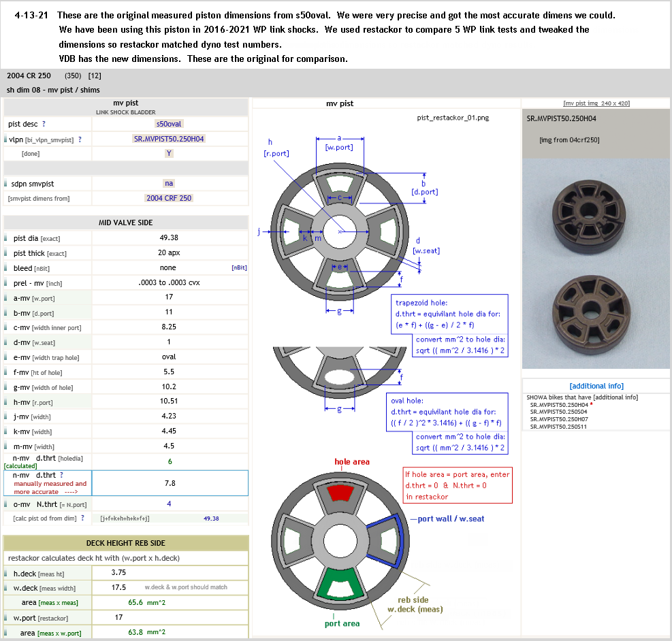The height and width of the screenshot is (641, 672).
Task: Click the help question mark next to vlpn
Action: point(80,139)
